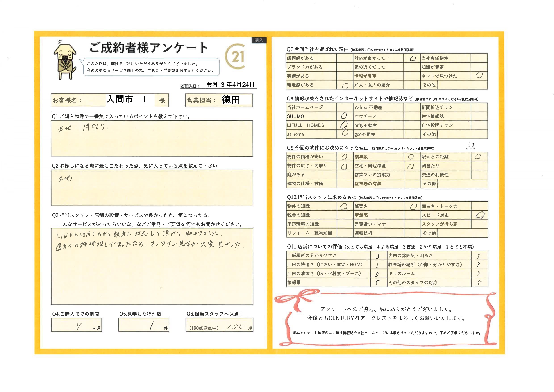Click the circle mark for スピード対応
This screenshot has width=554, height=392.
coord(479,215)
